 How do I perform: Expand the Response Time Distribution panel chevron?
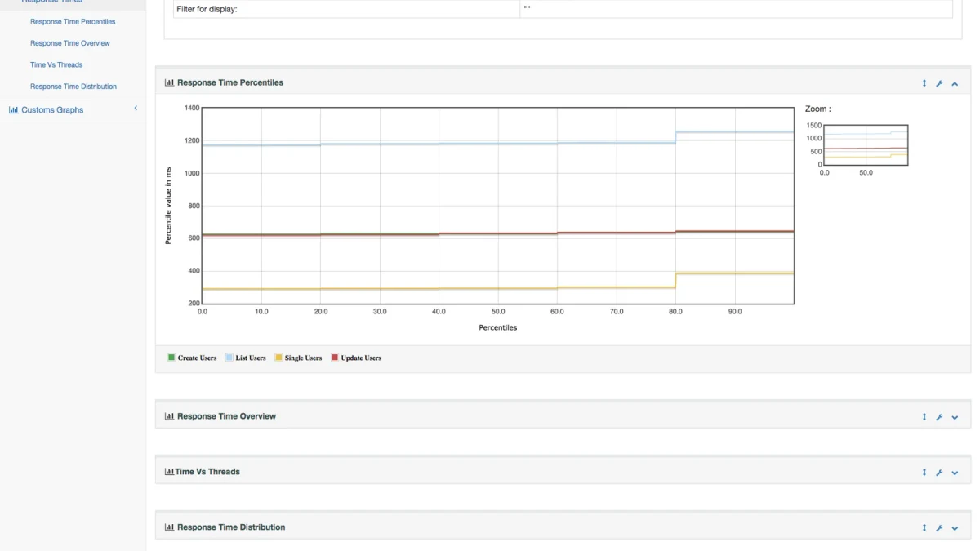point(955,528)
